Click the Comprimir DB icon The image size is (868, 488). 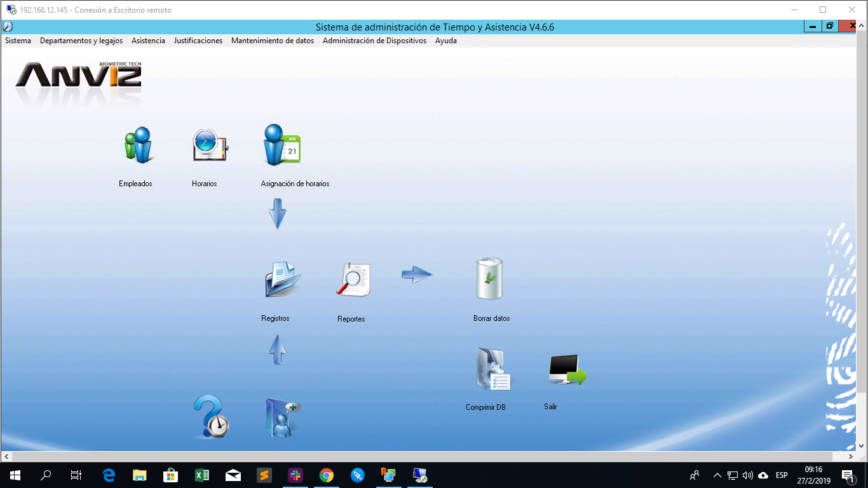click(x=492, y=369)
